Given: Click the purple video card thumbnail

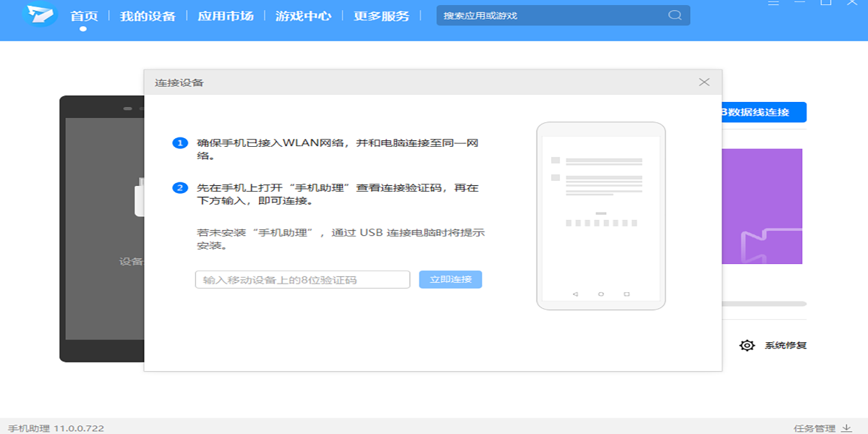Looking at the screenshot, I should (762, 206).
